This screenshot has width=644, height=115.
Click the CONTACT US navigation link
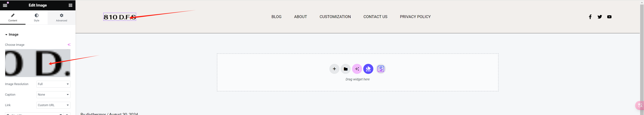[375, 17]
